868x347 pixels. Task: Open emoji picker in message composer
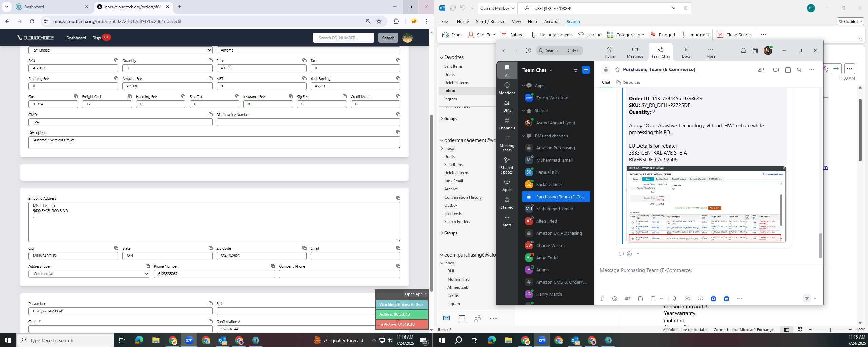tap(615, 299)
